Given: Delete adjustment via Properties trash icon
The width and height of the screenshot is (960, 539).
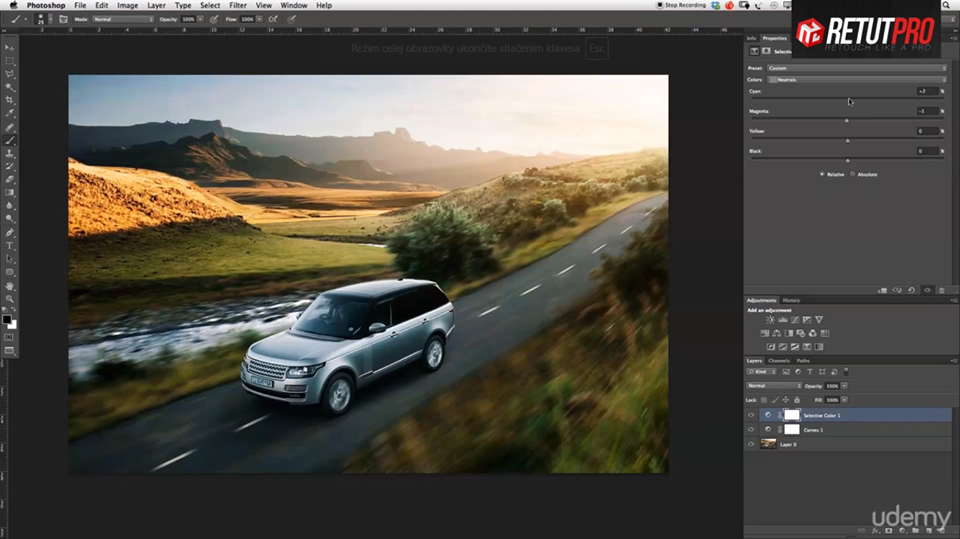Looking at the screenshot, I should click(x=941, y=290).
